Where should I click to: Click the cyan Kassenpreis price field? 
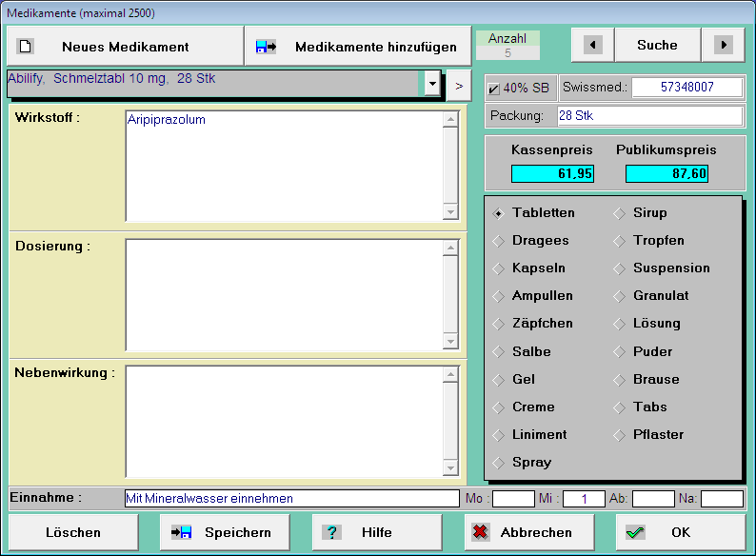(x=552, y=173)
